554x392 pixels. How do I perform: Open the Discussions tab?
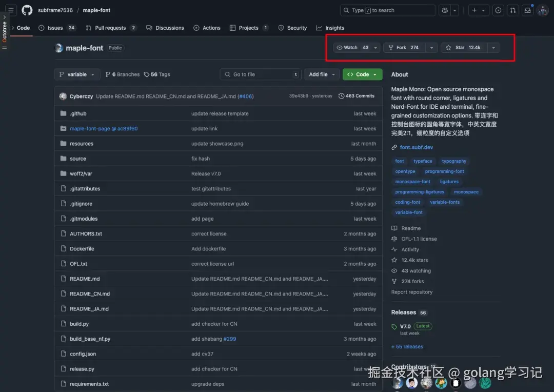[165, 28]
